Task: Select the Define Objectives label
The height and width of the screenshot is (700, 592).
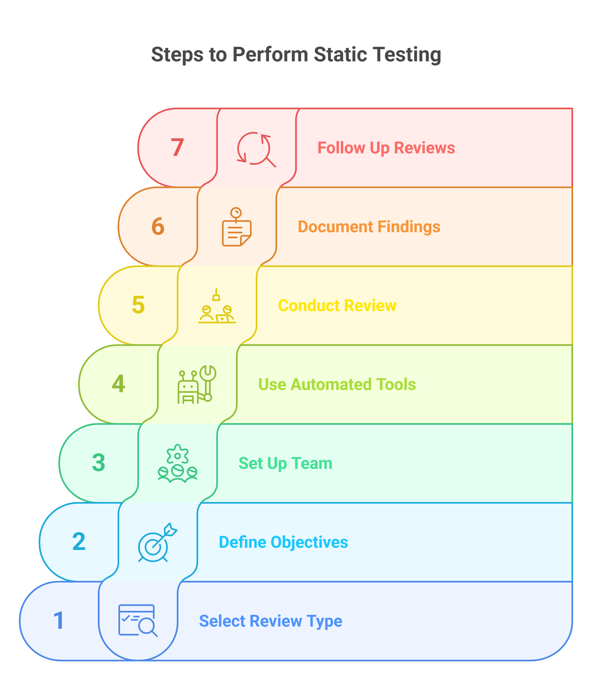Action: [283, 542]
